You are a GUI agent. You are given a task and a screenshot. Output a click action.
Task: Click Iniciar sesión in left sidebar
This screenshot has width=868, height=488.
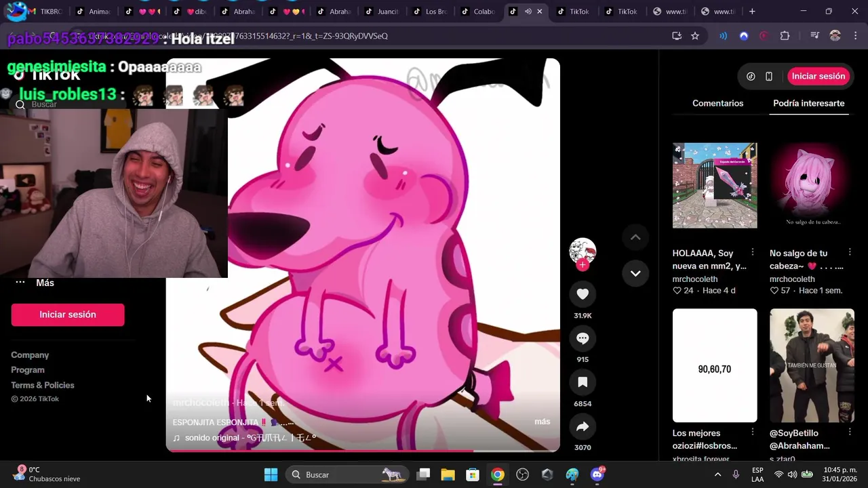(68, 314)
